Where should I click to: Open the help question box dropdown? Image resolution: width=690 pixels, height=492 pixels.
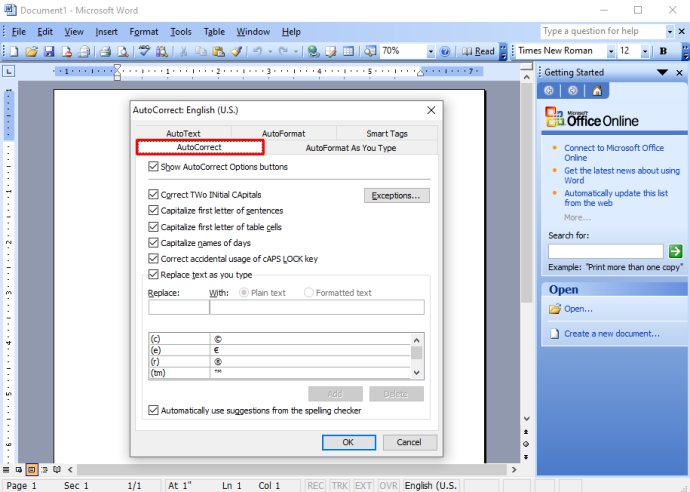click(669, 32)
